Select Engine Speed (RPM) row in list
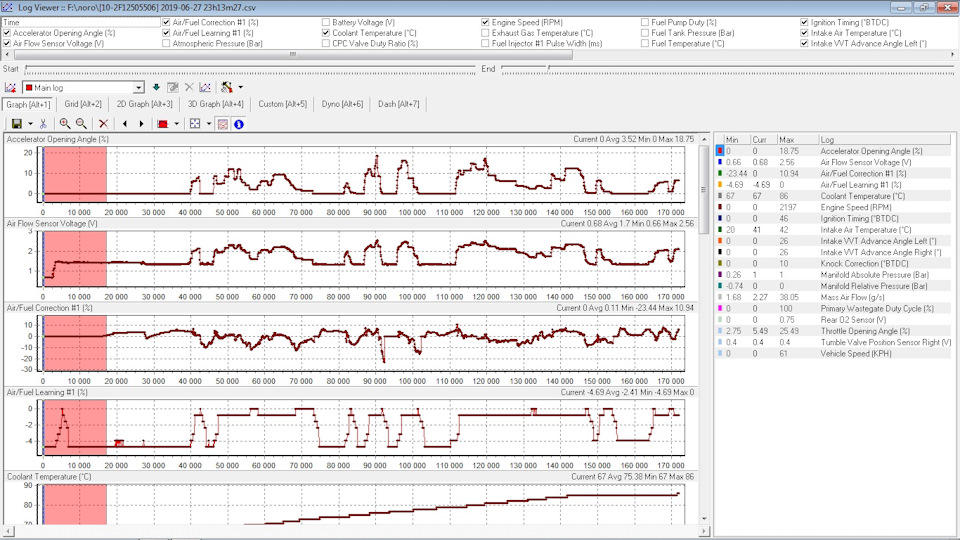Image resolution: width=960 pixels, height=540 pixels. click(833, 207)
